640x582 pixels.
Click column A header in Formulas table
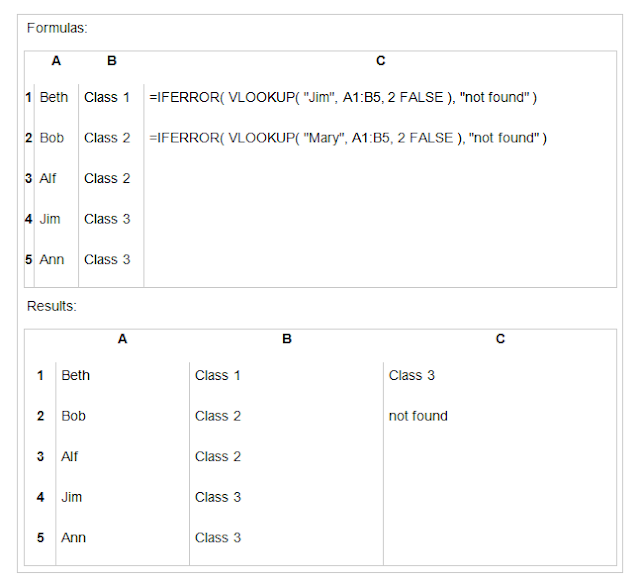(56, 61)
